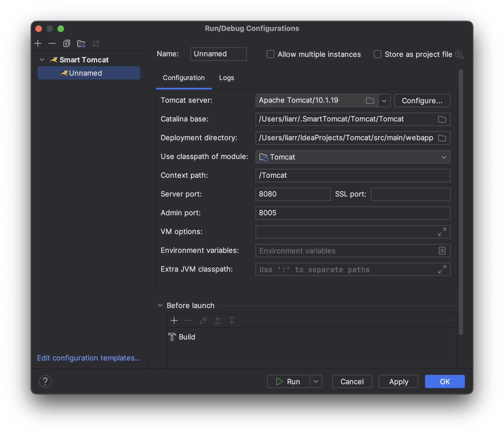
Task: Select the Build task in Before launch
Action: 182,337
